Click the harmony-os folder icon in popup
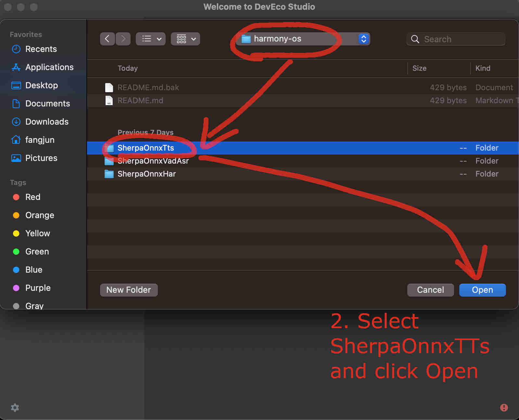Screen dimensions: 519x420 (x=246, y=39)
